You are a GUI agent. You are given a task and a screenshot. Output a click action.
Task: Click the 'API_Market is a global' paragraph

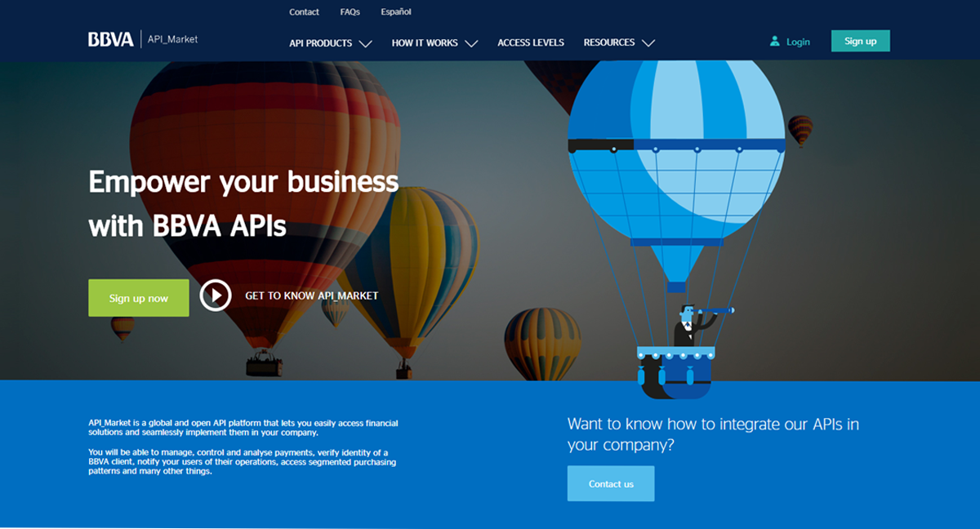(x=243, y=428)
